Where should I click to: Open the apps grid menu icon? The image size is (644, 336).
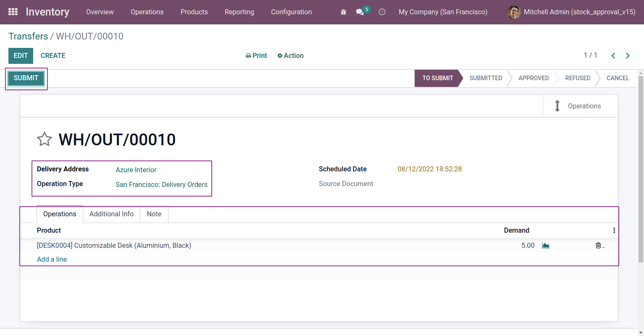click(13, 12)
